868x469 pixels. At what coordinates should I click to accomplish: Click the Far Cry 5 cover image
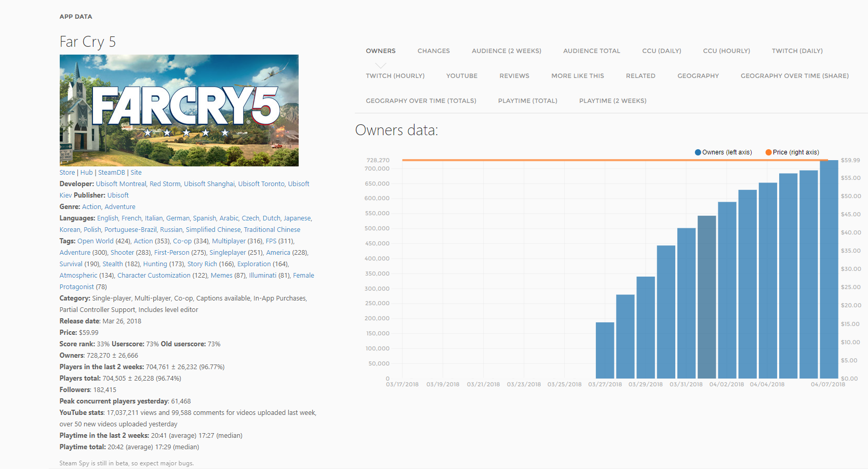tap(179, 110)
